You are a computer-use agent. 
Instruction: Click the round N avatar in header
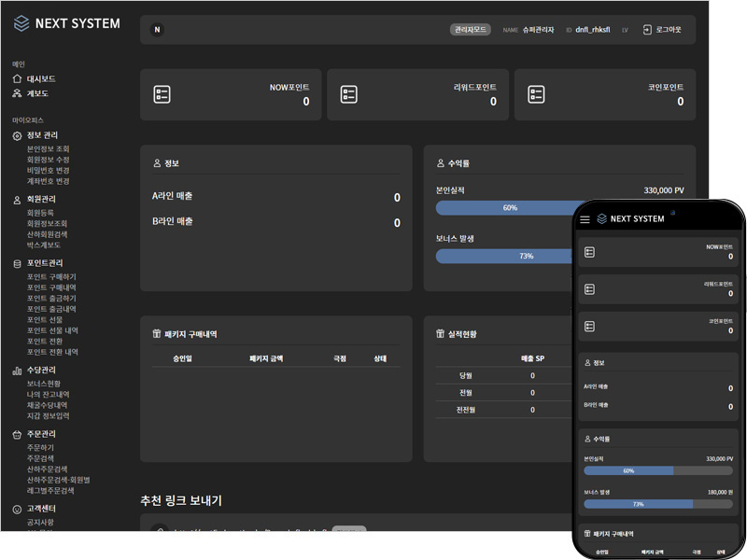point(157,30)
